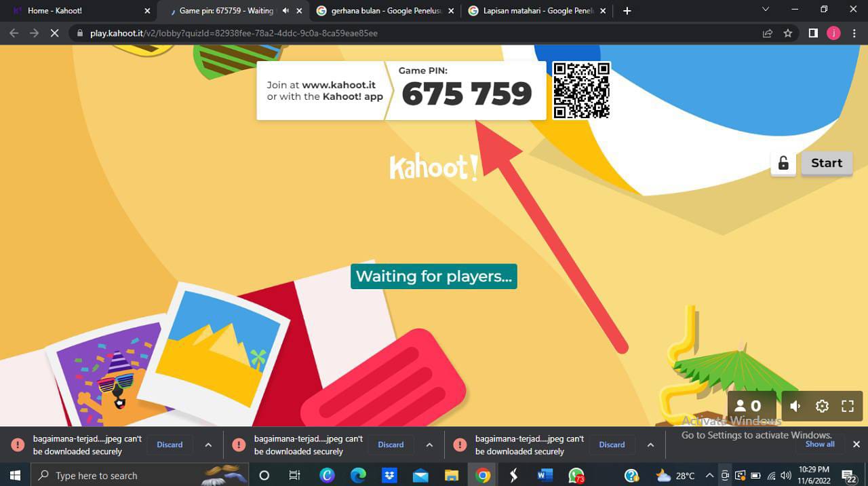The height and width of the screenshot is (486, 868).
Task: Launch Canva app from taskbar
Action: pyautogui.click(x=327, y=475)
